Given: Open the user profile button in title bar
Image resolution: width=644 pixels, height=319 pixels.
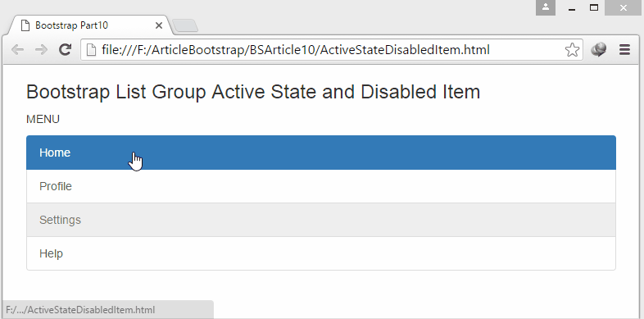Looking at the screenshot, I should pyautogui.click(x=546, y=7).
